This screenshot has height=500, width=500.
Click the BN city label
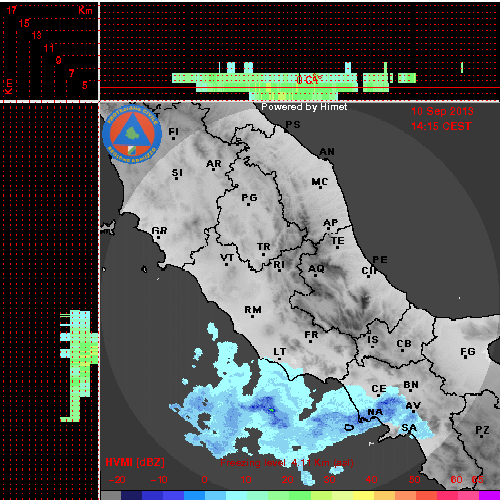point(411,385)
